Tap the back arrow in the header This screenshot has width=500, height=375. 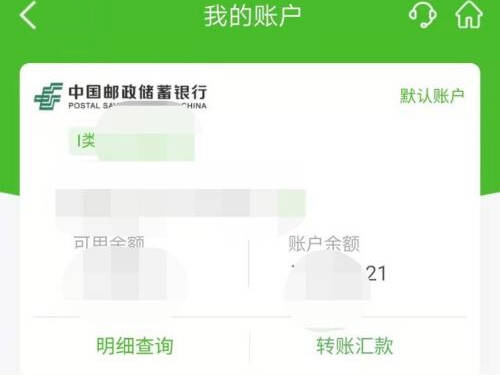pos(28,15)
